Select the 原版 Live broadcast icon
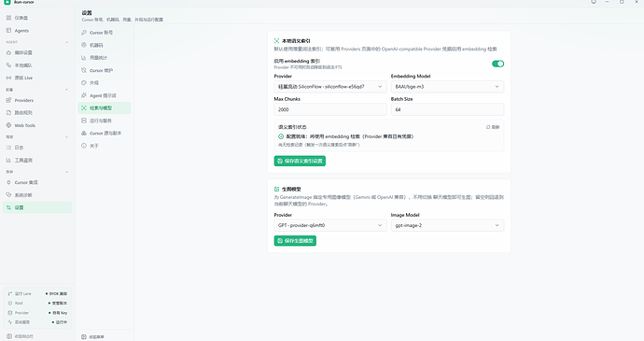The height and width of the screenshot is (341, 644). click(x=8, y=78)
